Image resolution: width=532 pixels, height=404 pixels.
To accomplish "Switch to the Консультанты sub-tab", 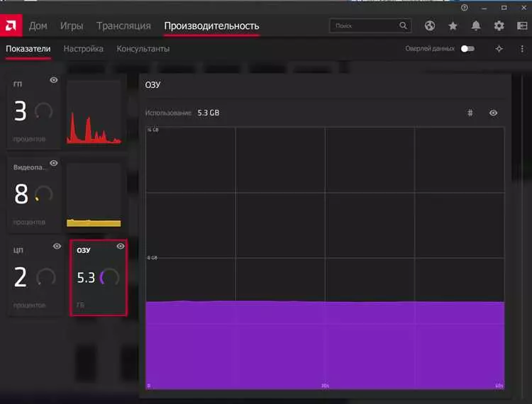I will coord(143,49).
